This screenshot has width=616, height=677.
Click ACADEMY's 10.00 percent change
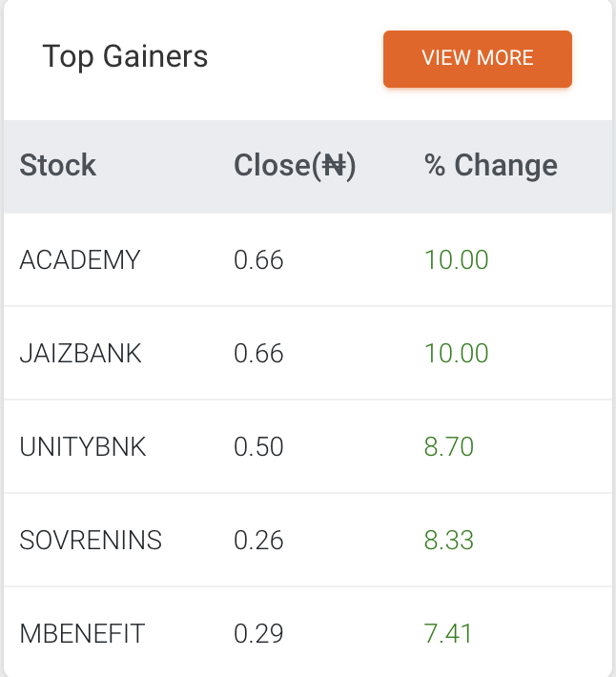457,260
